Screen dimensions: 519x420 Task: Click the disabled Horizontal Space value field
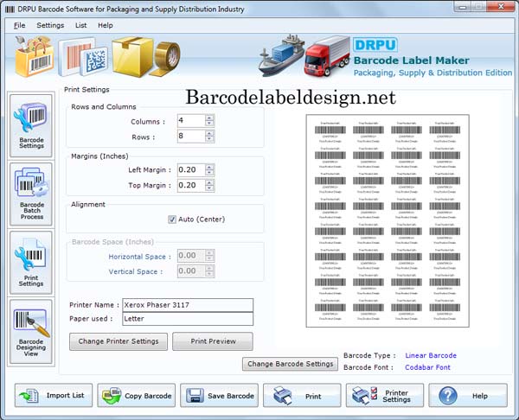[x=191, y=256]
